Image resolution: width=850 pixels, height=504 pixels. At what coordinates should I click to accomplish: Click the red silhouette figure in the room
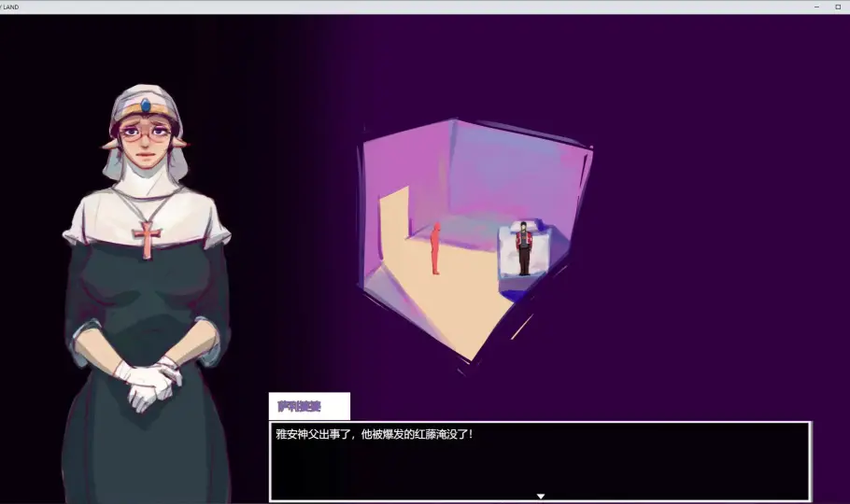point(435,249)
